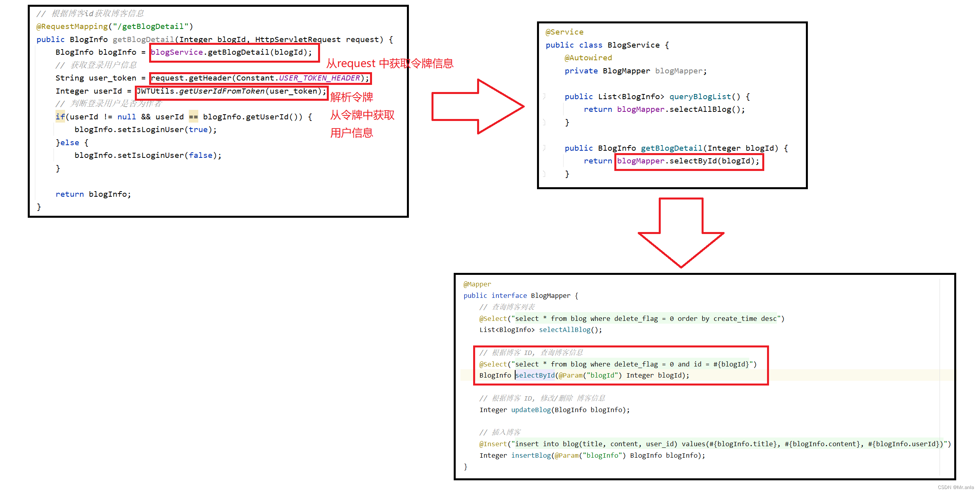Select comment '// 根据博客 ID, 查询博客信息'

531,353
